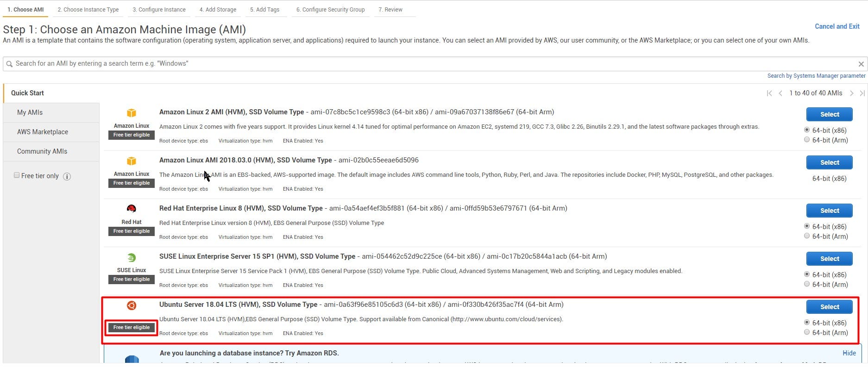Open Search by Systems Manager parameter link
868x367 pixels.
[x=816, y=76]
